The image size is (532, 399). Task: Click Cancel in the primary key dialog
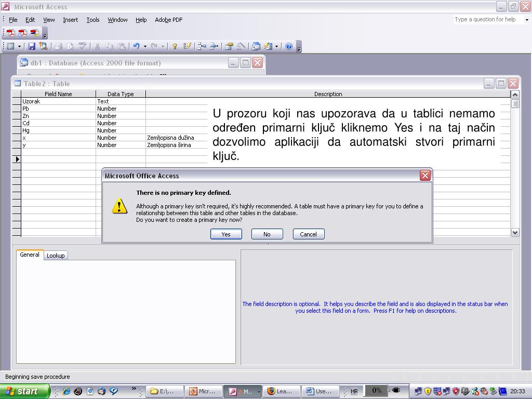(x=309, y=234)
